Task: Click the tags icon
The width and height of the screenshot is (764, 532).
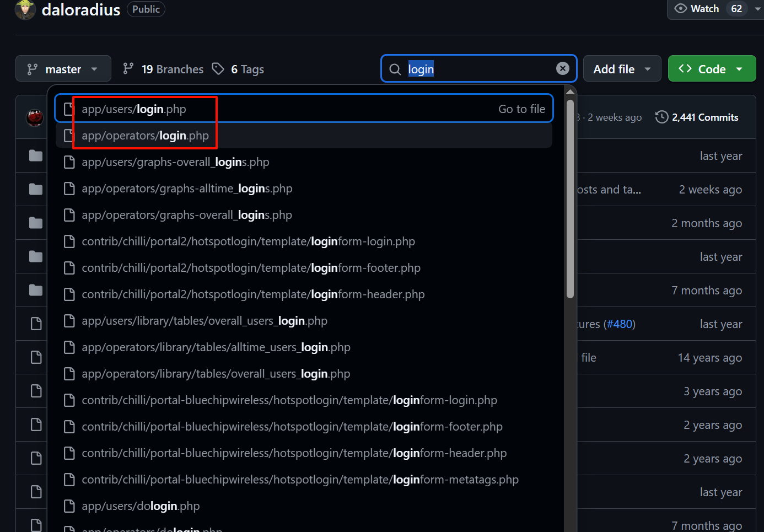Action: [218, 69]
